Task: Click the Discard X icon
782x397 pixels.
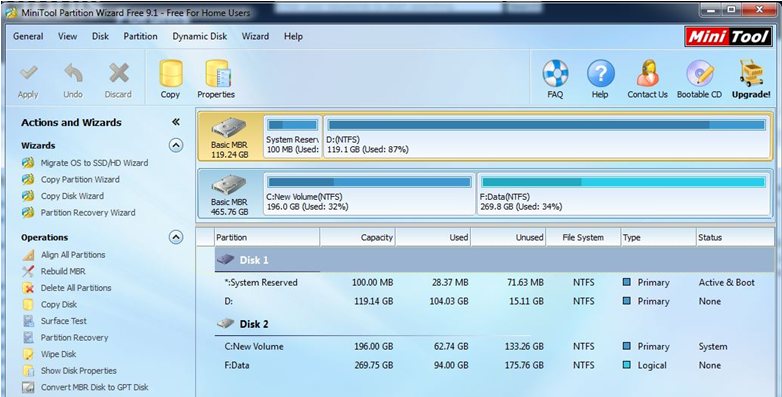Action: pyautogui.click(x=119, y=74)
